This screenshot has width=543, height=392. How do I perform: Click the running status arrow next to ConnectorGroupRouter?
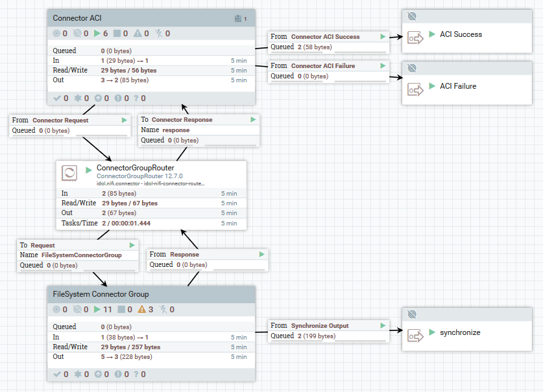point(90,170)
